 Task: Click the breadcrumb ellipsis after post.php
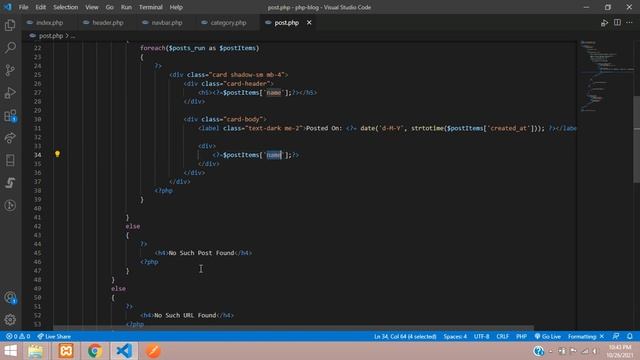(x=73, y=36)
